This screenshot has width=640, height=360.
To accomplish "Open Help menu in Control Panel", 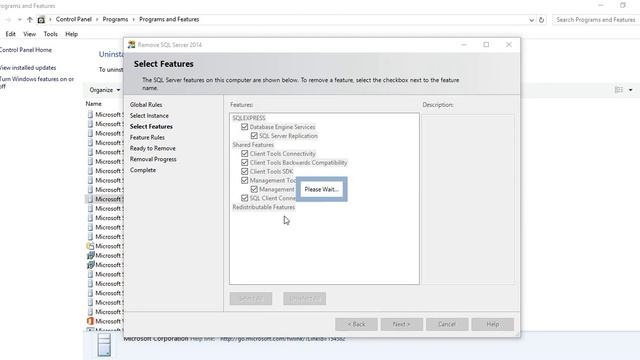I will [71, 34].
